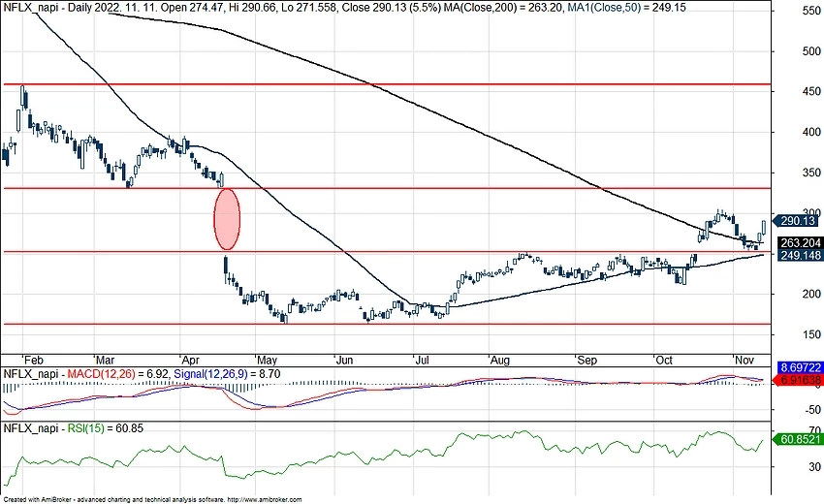This screenshot has height=504, width=824.
Task: Click the Jun label on the time axis
Action: (345, 360)
